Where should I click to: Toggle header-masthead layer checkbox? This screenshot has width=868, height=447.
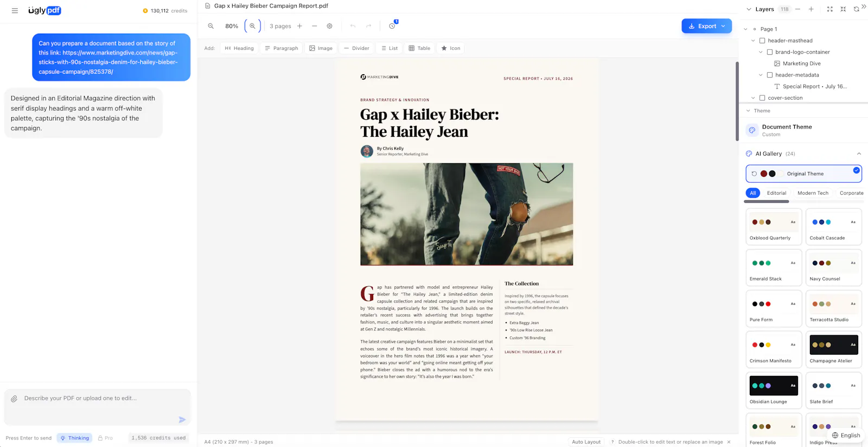[762, 41]
